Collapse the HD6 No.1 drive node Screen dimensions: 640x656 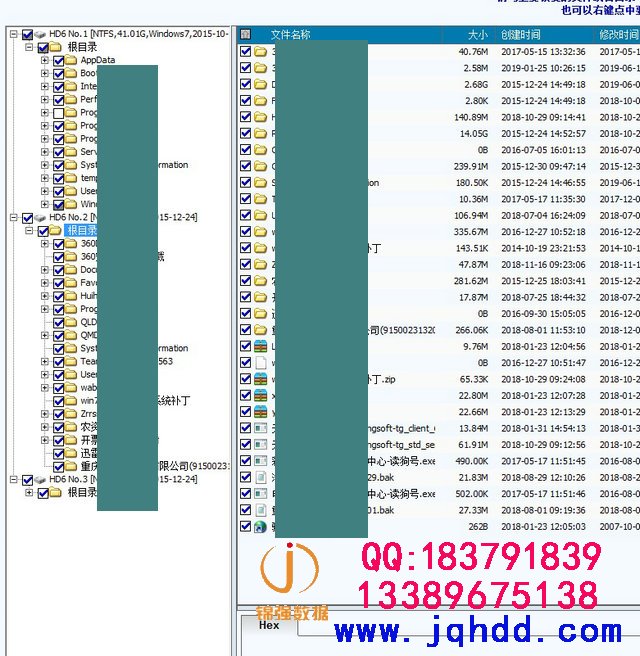(x=13, y=34)
